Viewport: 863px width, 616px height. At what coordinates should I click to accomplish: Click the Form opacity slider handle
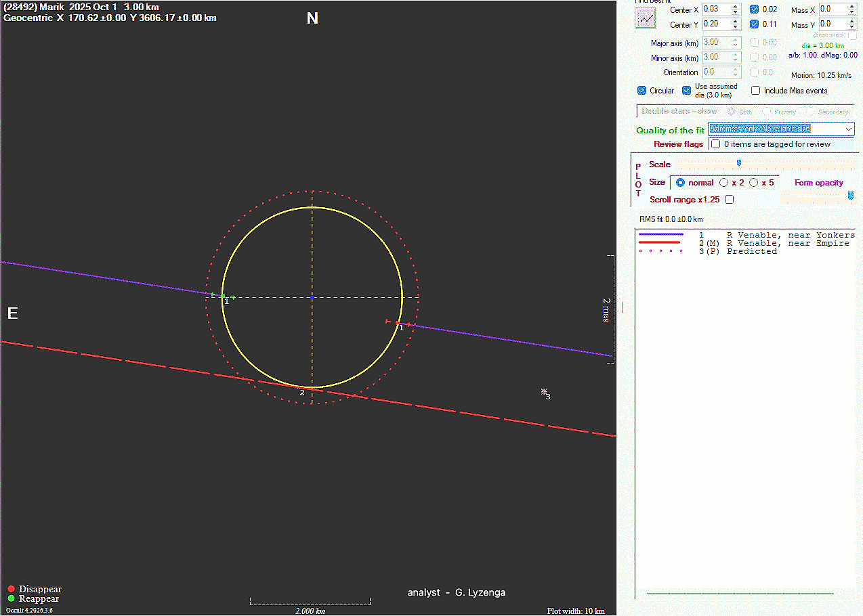851,196
